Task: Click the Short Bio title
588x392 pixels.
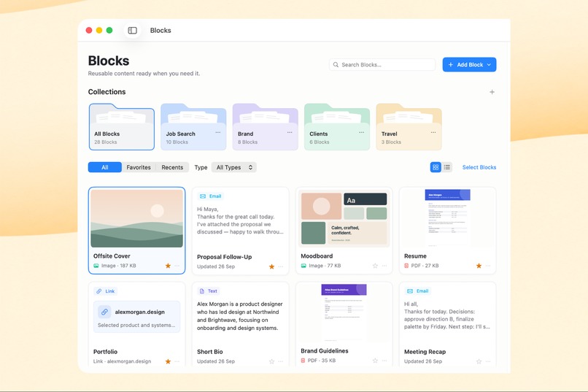Action: pos(209,352)
